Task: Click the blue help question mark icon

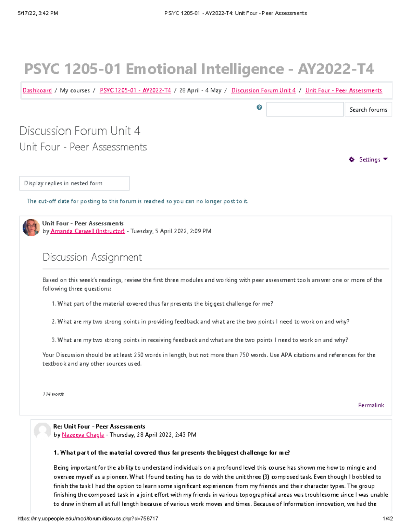Action: [x=260, y=107]
